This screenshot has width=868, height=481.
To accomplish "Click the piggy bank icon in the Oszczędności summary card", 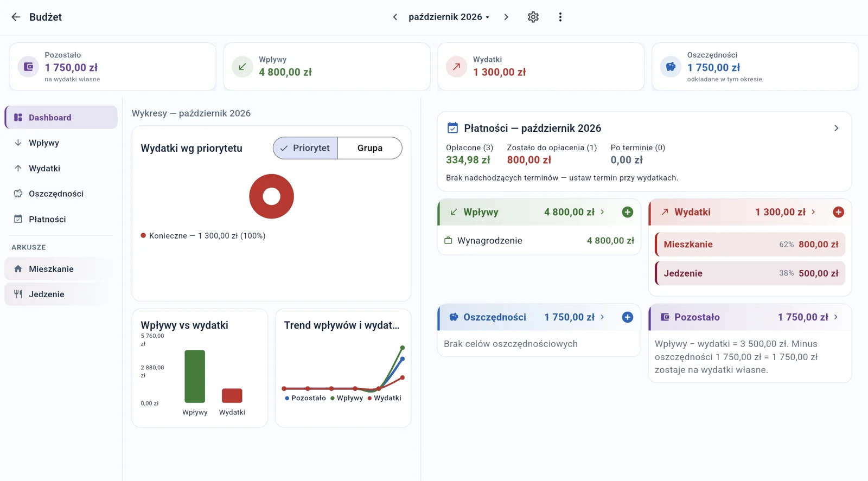I will pos(671,67).
